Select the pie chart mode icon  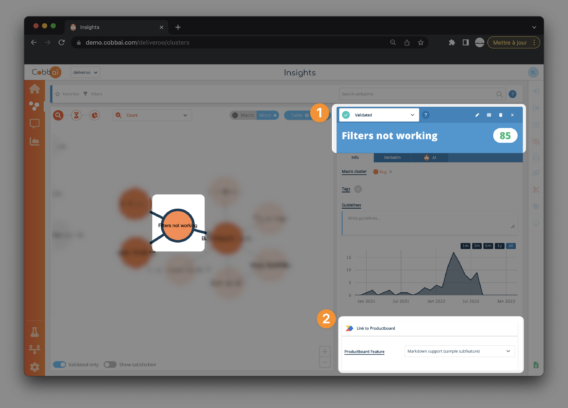[95, 115]
